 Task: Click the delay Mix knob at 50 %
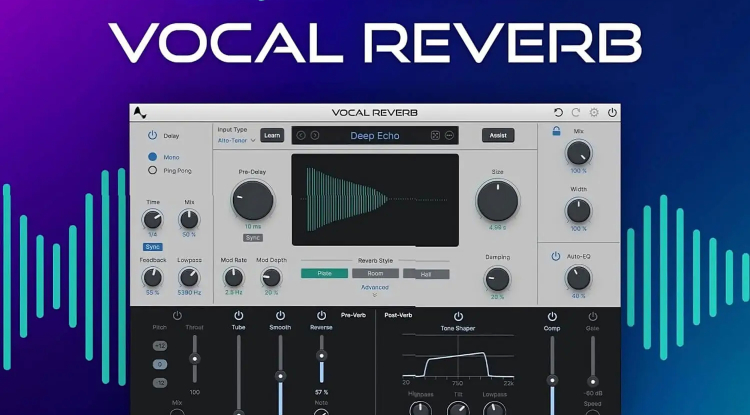[x=189, y=219]
